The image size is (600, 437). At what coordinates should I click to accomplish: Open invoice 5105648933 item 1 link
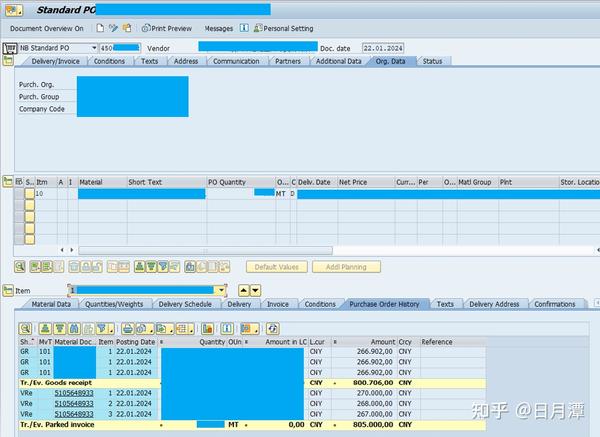[74, 393]
